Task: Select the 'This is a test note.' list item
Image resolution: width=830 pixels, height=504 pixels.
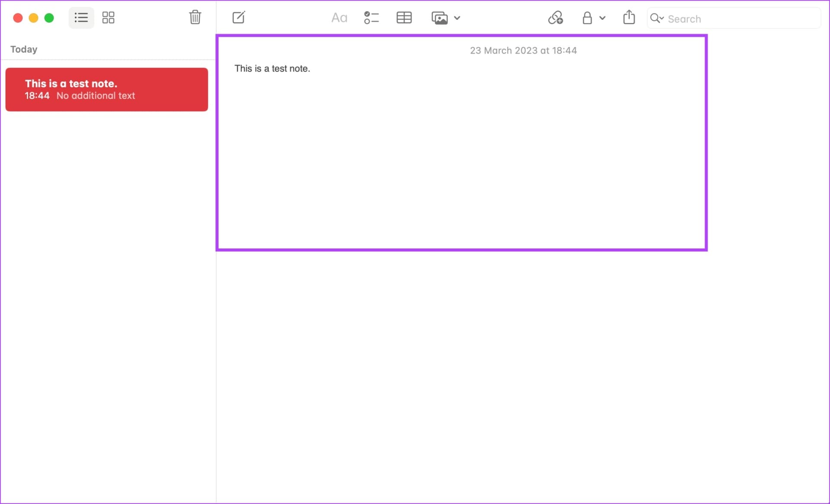Action: pyautogui.click(x=107, y=89)
